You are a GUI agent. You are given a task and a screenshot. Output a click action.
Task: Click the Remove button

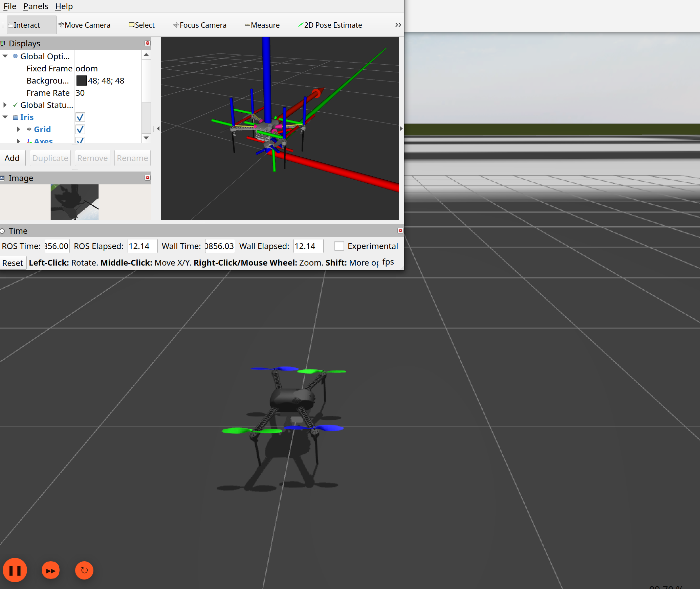coord(92,158)
